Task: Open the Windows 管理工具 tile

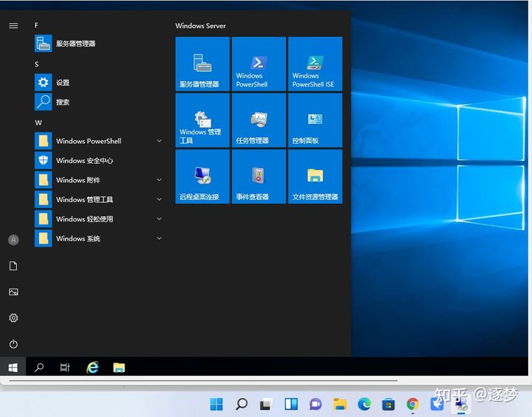Action: 202,120
